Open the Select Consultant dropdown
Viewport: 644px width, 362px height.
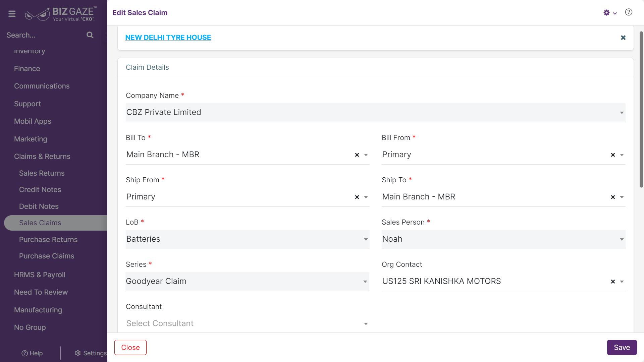coord(248,323)
